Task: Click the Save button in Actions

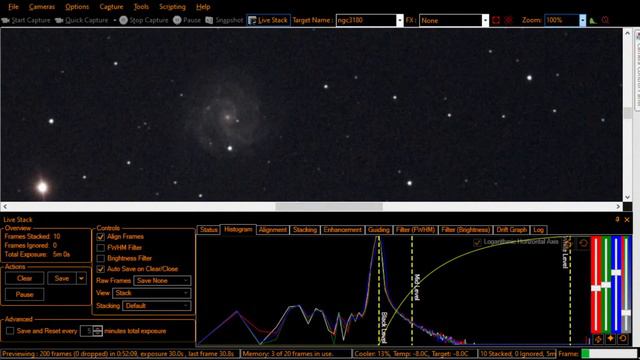Action: tap(62, 278)
